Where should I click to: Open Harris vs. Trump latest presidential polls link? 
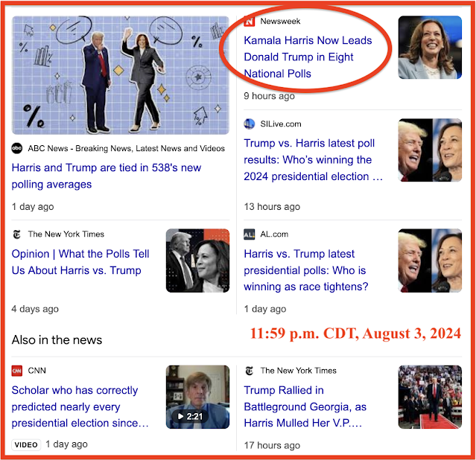point(306,270)
